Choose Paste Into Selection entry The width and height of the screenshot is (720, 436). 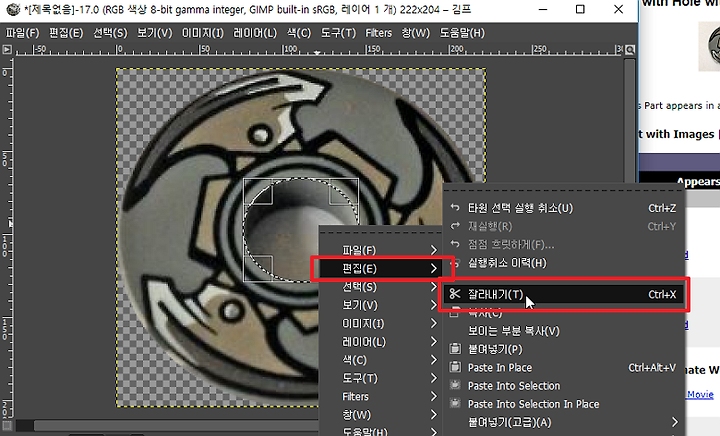coord(564,386)
